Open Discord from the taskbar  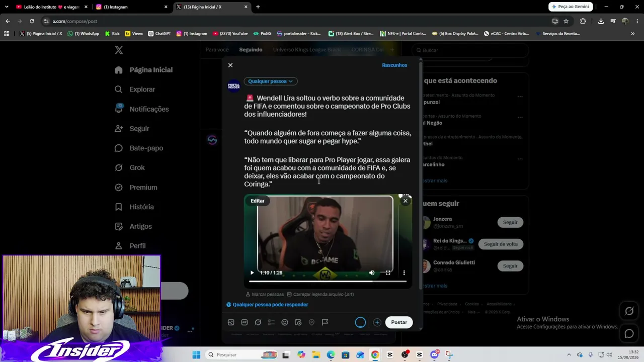tap(435, 355)
